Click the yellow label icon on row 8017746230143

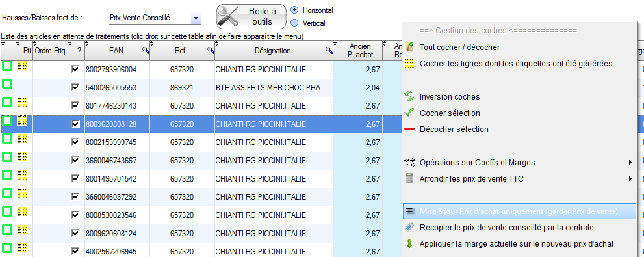coord(23,102)
